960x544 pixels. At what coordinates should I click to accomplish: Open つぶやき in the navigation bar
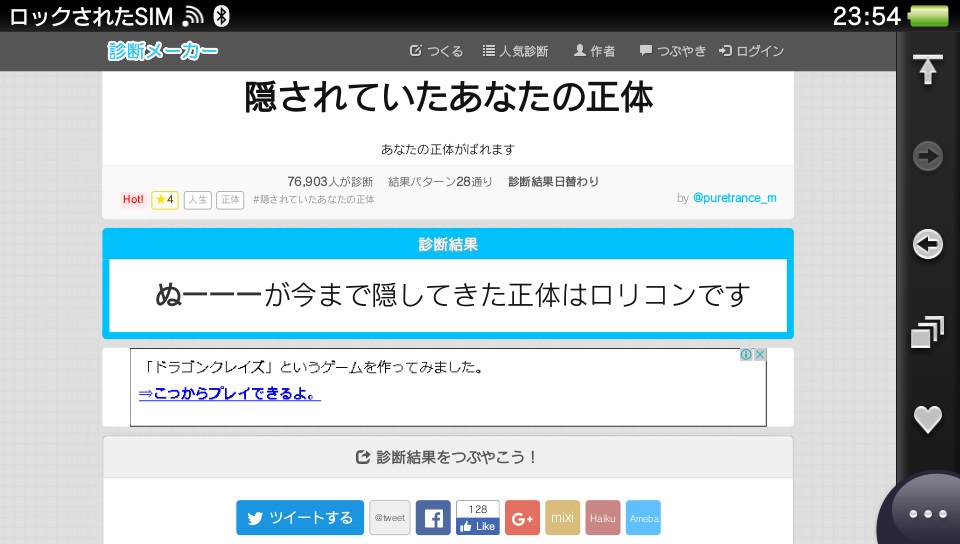[x=673, y=51]
